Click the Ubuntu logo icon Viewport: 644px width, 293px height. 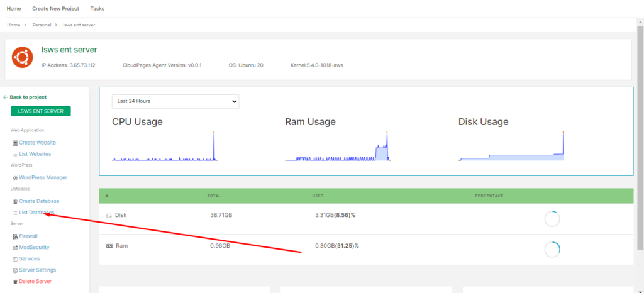22,57
